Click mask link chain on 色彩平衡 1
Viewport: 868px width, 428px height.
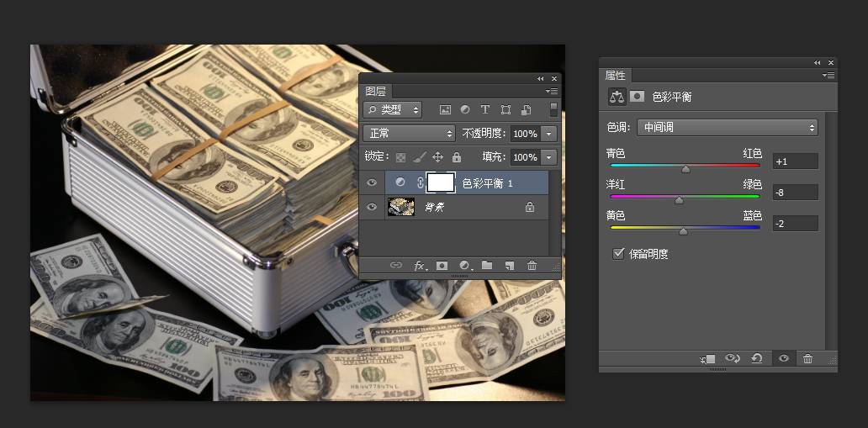pyautogui.click(x=421, y=182)
